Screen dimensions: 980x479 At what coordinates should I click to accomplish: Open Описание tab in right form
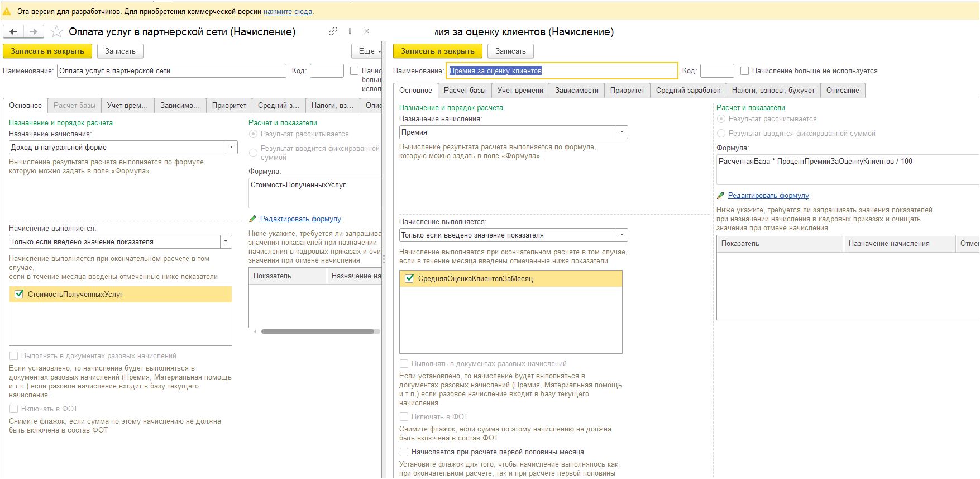coord(843,91)
